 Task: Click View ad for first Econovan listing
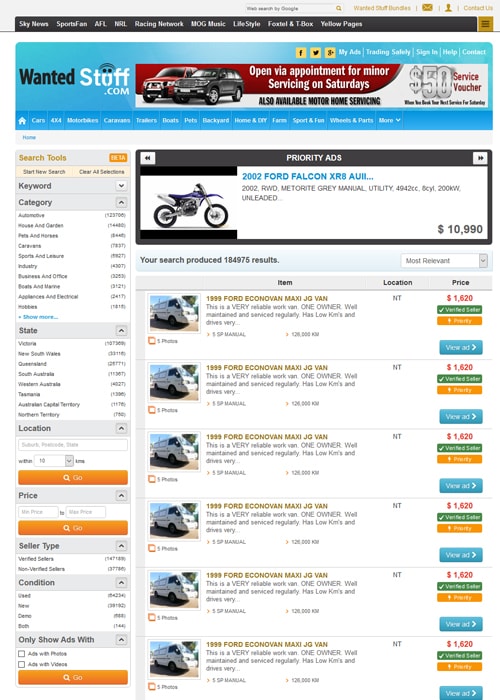(461, 347)
